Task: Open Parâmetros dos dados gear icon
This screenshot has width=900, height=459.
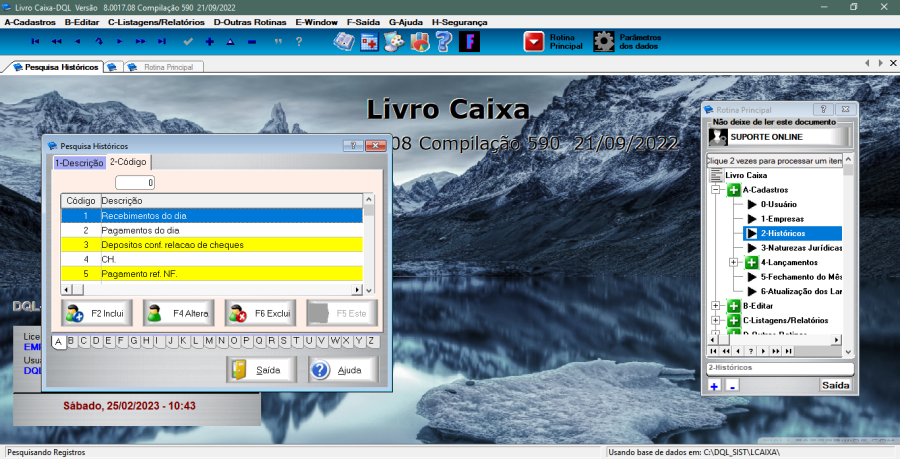Action: tap(604, 41)
